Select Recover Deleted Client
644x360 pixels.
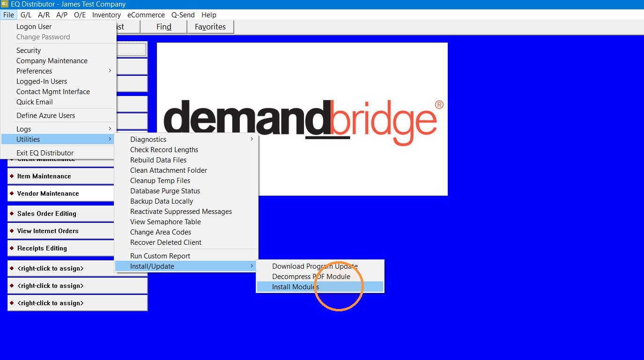pos(186,242)
